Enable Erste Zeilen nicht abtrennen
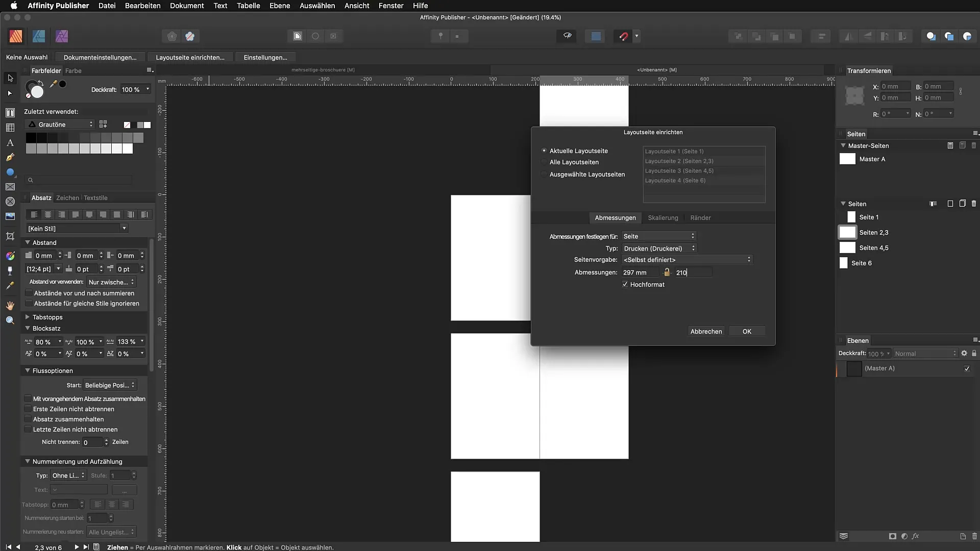 (x=28, y=409)
